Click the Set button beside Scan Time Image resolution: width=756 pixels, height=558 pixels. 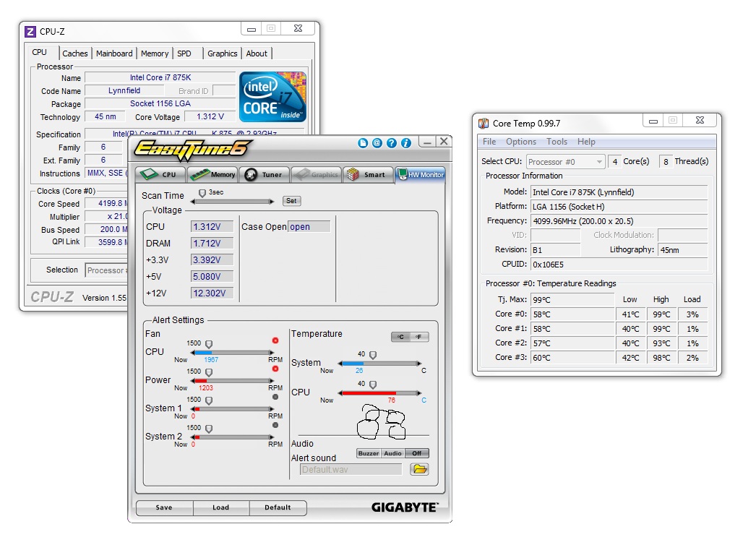(x=291, y=201)
